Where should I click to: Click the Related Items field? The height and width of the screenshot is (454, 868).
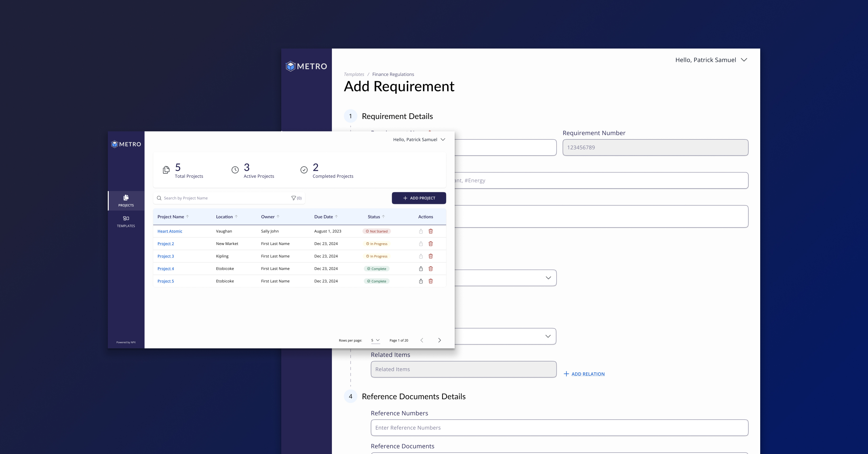pos(464,369)
